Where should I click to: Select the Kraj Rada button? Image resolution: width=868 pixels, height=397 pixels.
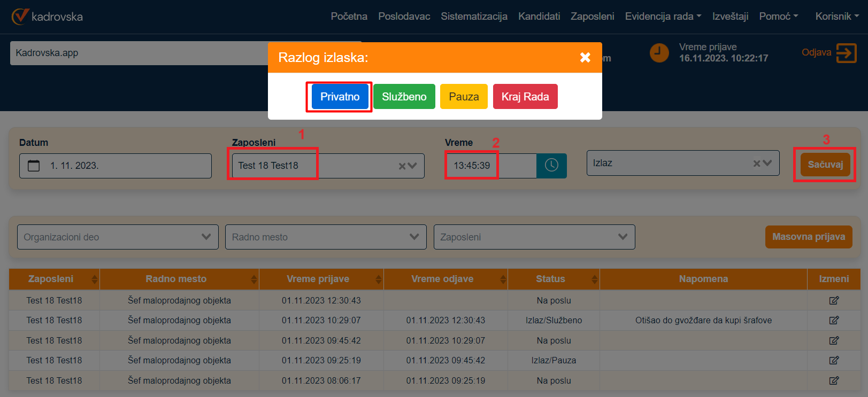[x=525, y=97]
